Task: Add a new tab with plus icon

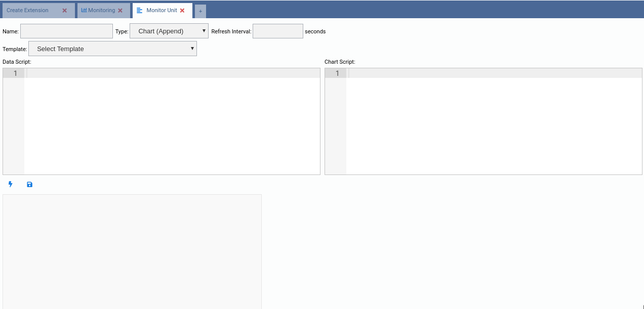Action: coord(200,11)
